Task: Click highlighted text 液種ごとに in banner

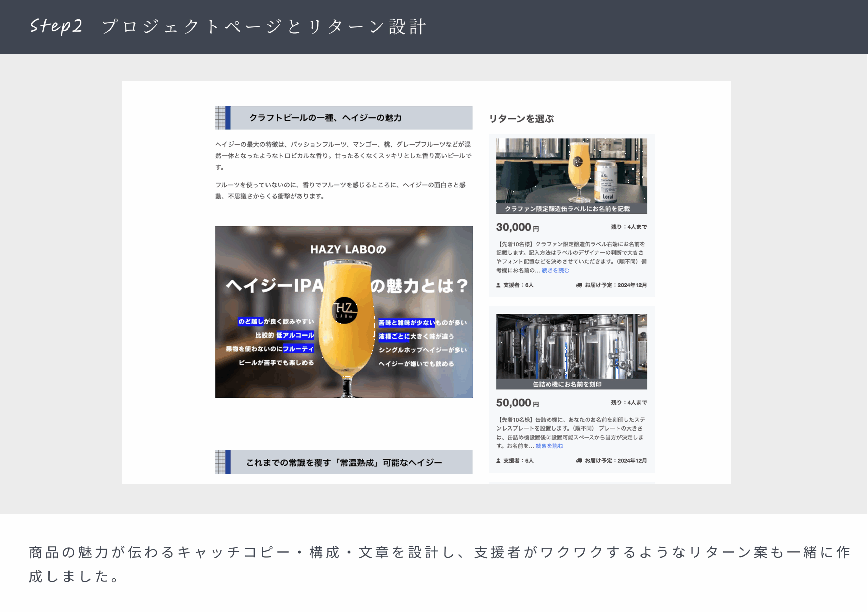Action: tap(394, 336)
